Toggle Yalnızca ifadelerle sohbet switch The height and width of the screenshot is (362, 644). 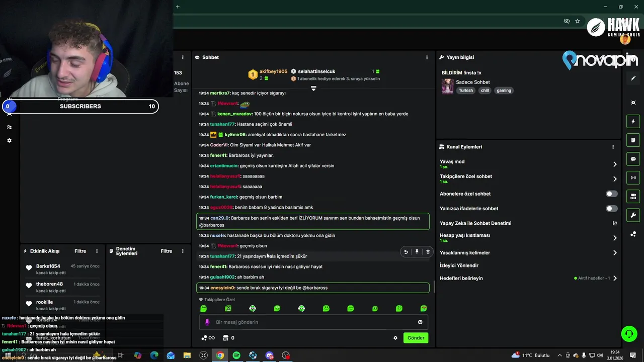(x=612, y=209)
